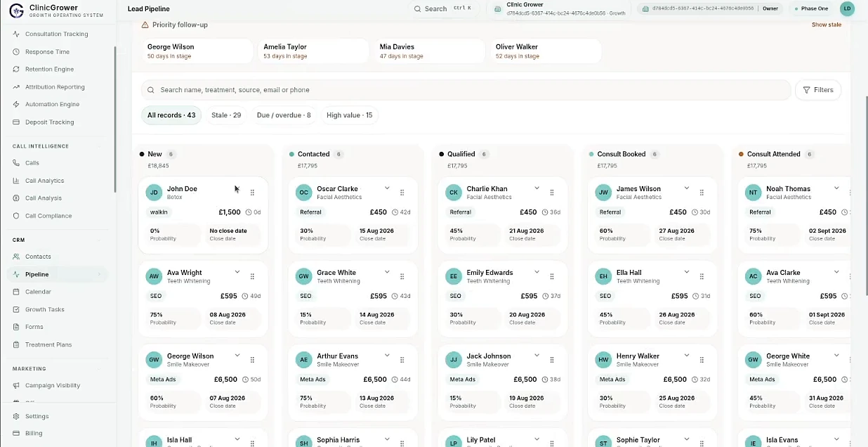Click the Call Analytics chart icon
868x447 pixels.
(16, 181)
